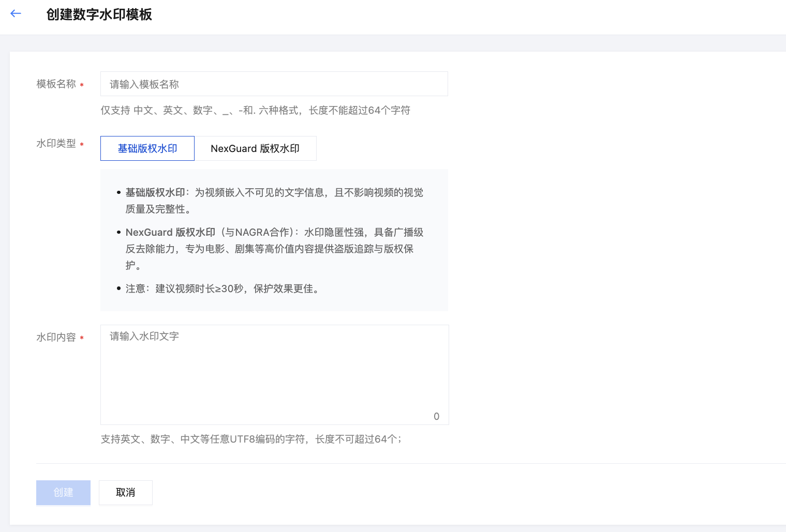Click the red asterisk beside 模板名称
The image size is (786, 532).
pos(82,85)
